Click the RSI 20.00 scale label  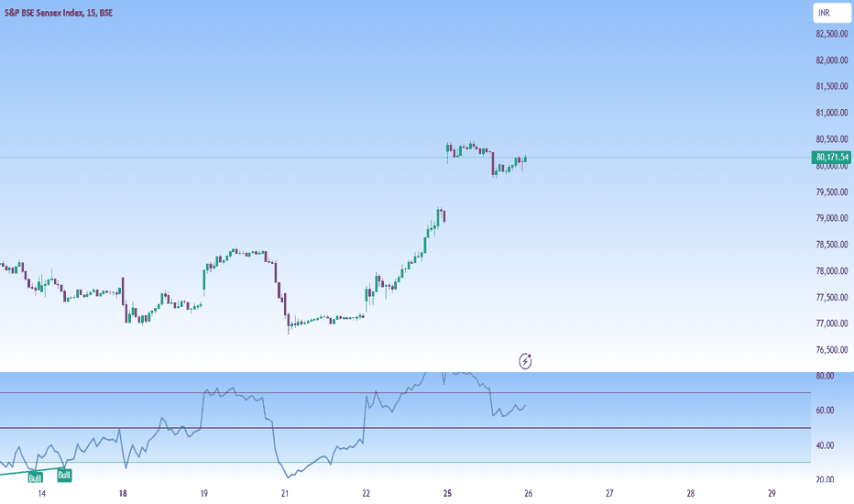pyautogui.click(x=825, y=479)
